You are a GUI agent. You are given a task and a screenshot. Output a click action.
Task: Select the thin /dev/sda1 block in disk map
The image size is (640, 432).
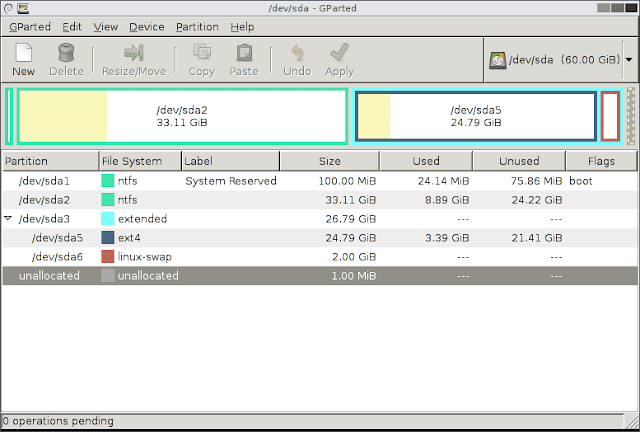tap(9, 116)
